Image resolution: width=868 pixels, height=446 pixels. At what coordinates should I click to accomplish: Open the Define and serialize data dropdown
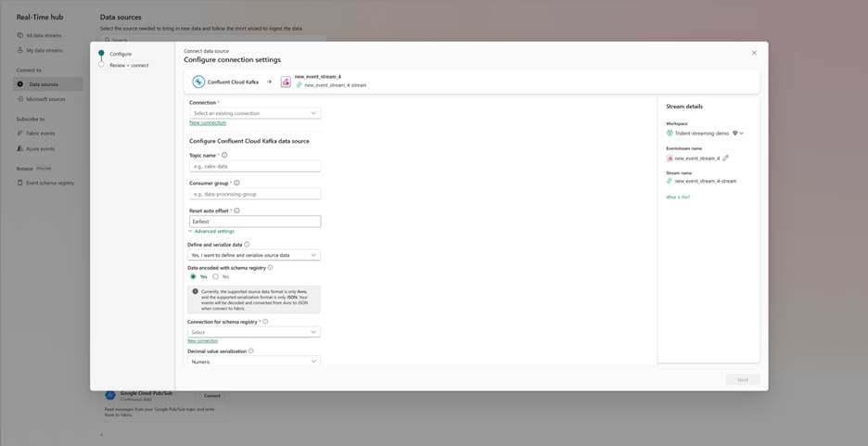pos(253,255)
